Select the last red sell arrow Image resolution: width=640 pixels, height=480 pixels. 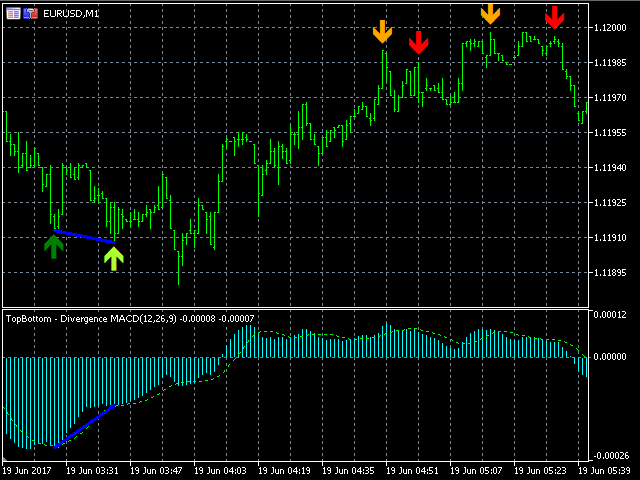point(554,17)
